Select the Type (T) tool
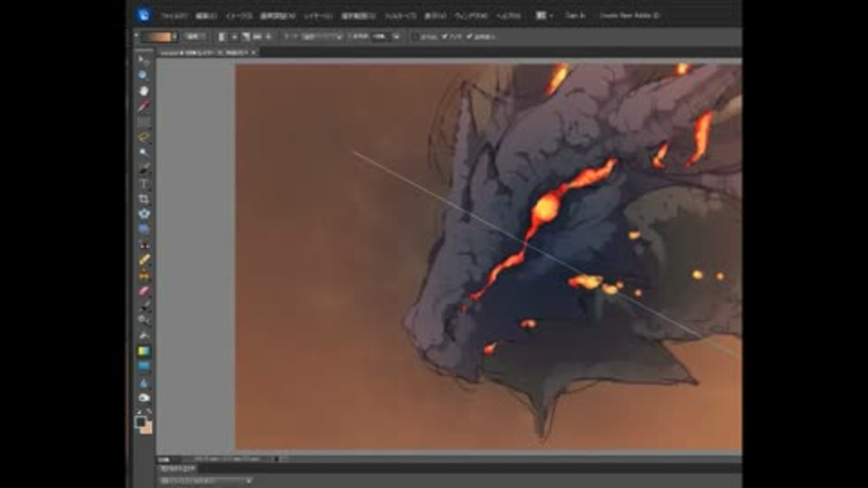 click(x=144, y=183)
